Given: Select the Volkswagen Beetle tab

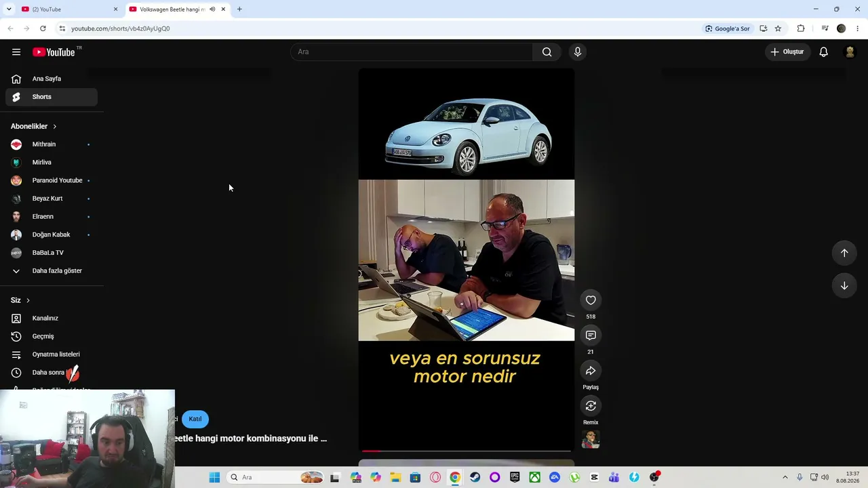Looking at the screenshot, I should point(178,9).
